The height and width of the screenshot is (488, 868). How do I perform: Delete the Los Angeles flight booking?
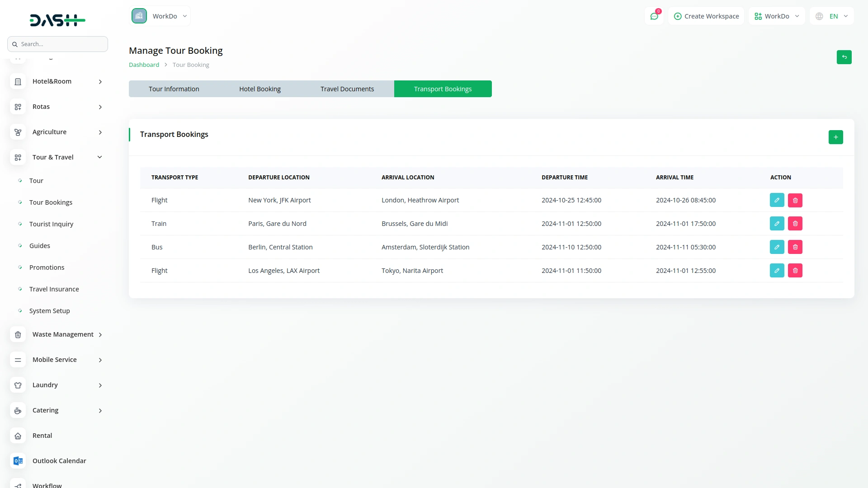795,271
